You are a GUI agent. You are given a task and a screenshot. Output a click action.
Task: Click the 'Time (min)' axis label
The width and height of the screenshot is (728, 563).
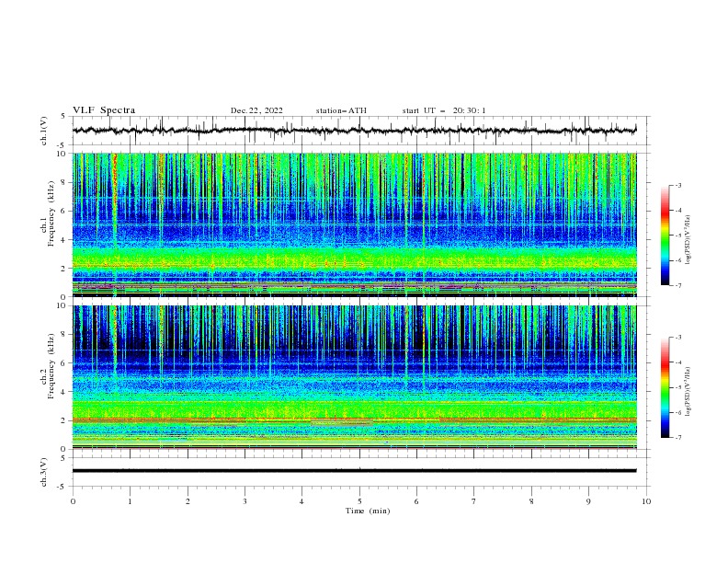coord(368,511)
